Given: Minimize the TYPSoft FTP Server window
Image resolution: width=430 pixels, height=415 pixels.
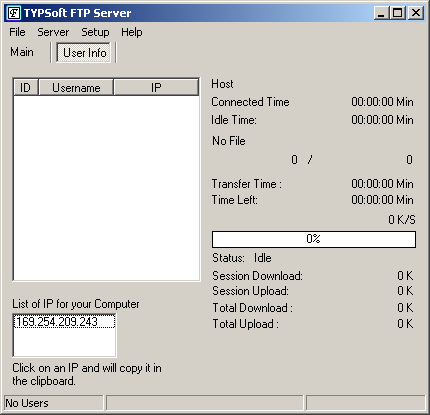Looking at the screenshot, I should [381, 13].
